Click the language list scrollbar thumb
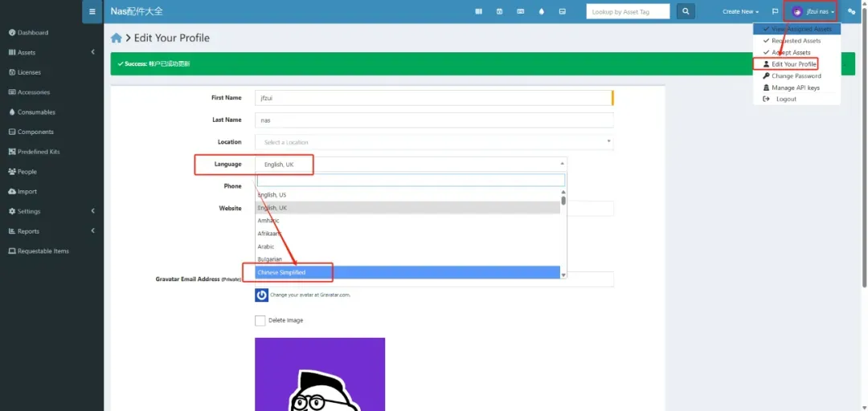 [563, 200]
